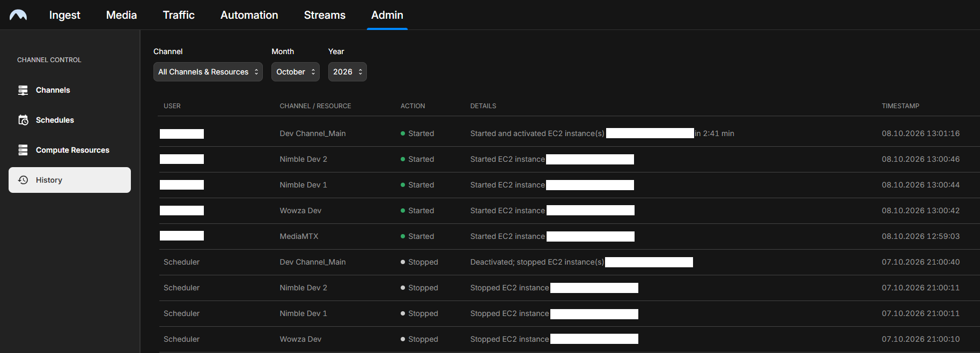Click the TIMESTAMP column header
This screenshot has height=353, width=980.
pyautogui.click(x=901, y=106)
